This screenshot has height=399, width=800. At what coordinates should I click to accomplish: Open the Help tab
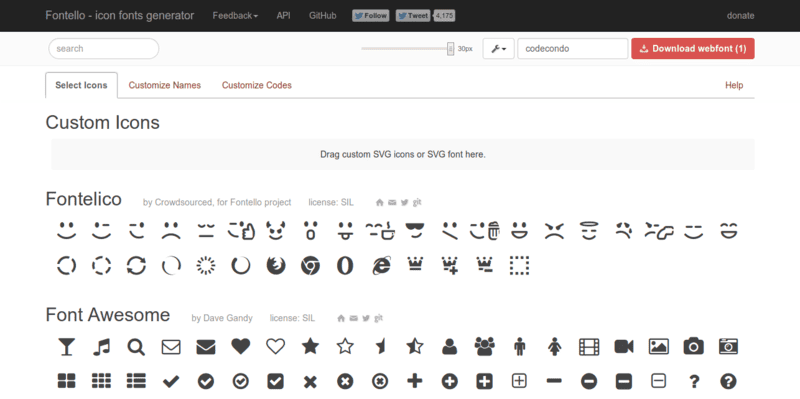click(734, 85)
